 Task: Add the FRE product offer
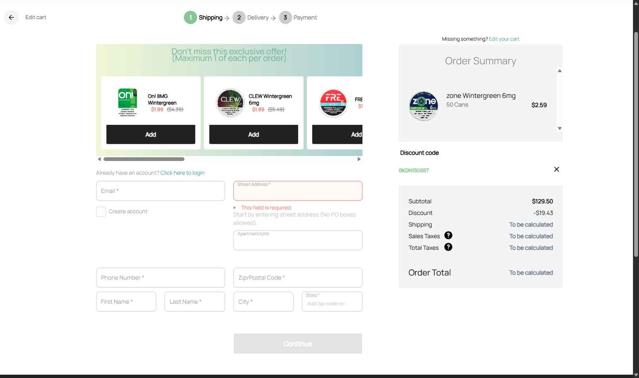[x=337, y=134]
